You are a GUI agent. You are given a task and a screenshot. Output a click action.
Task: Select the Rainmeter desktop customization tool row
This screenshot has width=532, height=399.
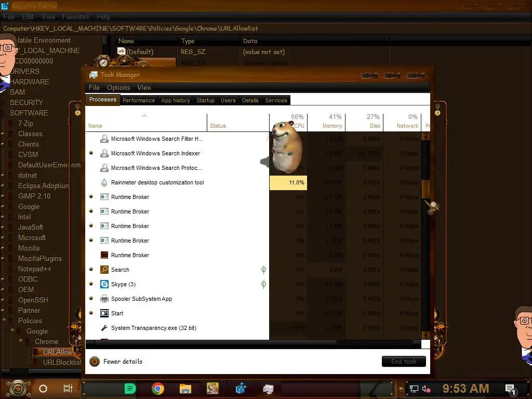(253, 182)
